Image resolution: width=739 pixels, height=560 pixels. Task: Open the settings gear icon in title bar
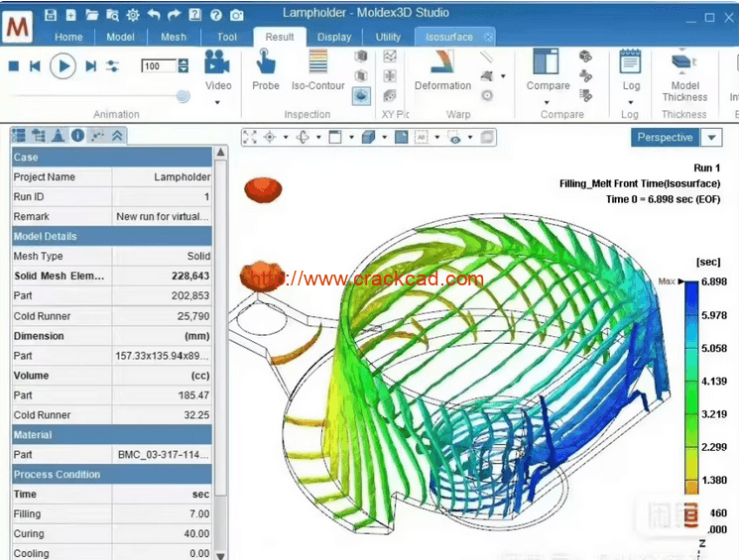tap(133, 15)
